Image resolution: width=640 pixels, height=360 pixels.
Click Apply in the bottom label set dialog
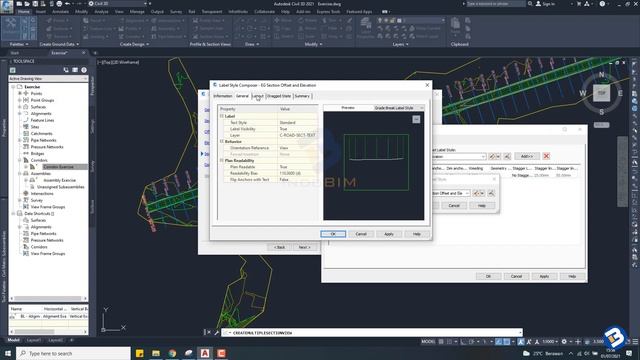(544, 276)
